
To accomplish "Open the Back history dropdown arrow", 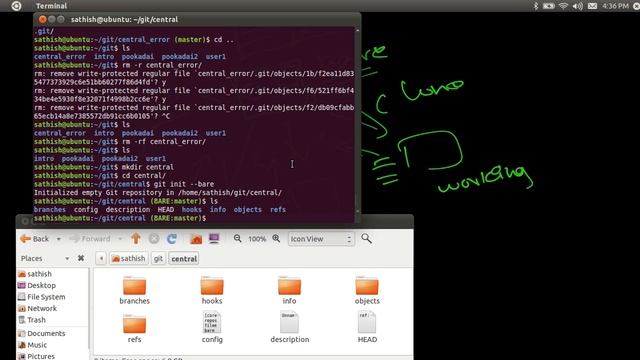I will coord(58,239).
